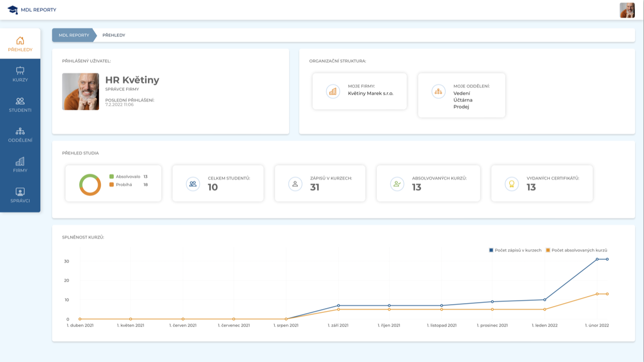Click the Probíhá orange legend swatch

(x=112, y=185)
